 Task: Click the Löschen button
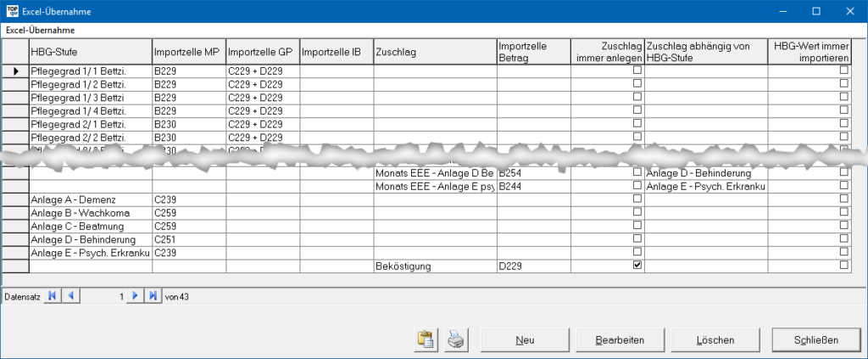[x=715, y=339]
